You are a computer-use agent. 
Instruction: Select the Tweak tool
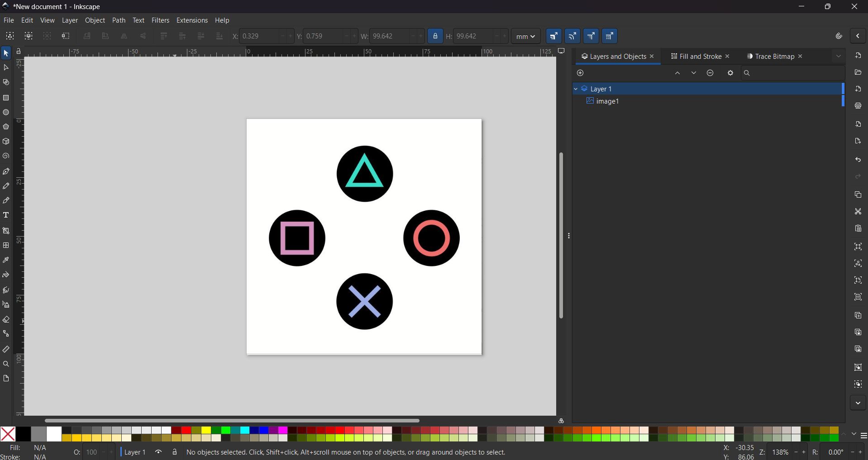(6, 290)
